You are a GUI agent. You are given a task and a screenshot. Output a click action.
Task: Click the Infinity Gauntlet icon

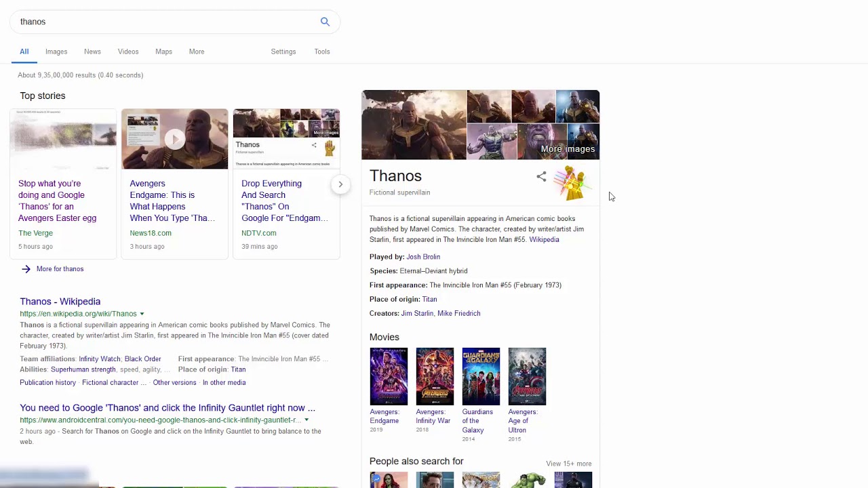pyautogui.click(x=572, y=183)
